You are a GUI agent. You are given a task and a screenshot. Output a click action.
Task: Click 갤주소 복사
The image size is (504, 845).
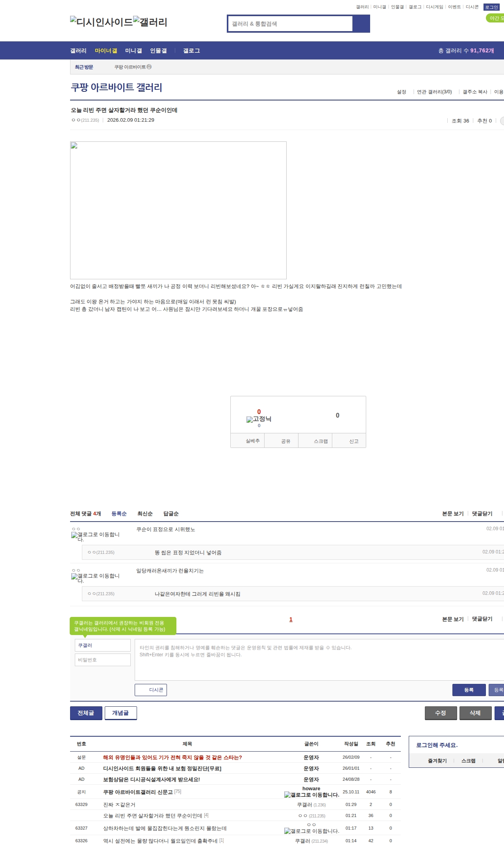point(475,92)
